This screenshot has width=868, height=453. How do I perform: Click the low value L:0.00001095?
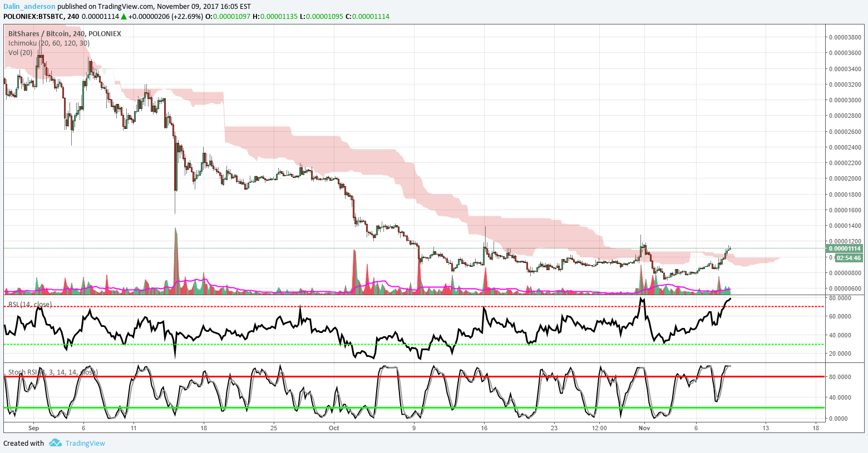[321, 17]
